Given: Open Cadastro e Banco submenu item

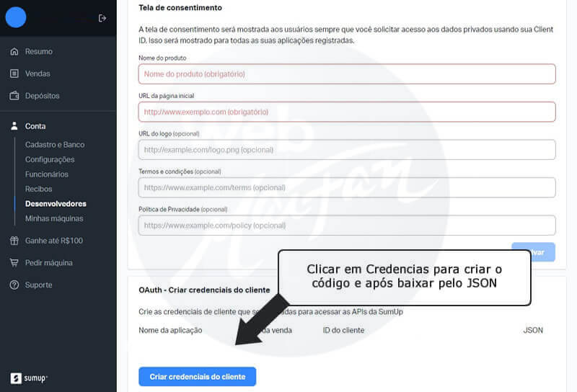Looking at the screenshot, I should coord(55,145).
